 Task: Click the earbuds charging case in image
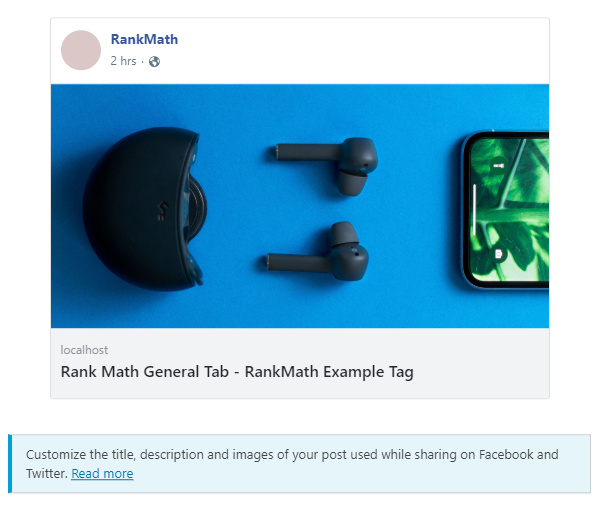tap(145, 209)
